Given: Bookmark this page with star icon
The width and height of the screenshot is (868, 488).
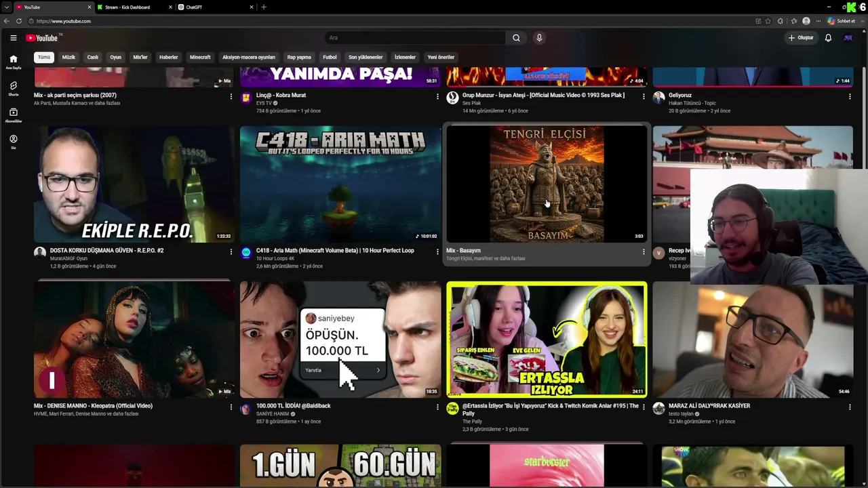Looking at the screenshot, I should pos(768,21).
